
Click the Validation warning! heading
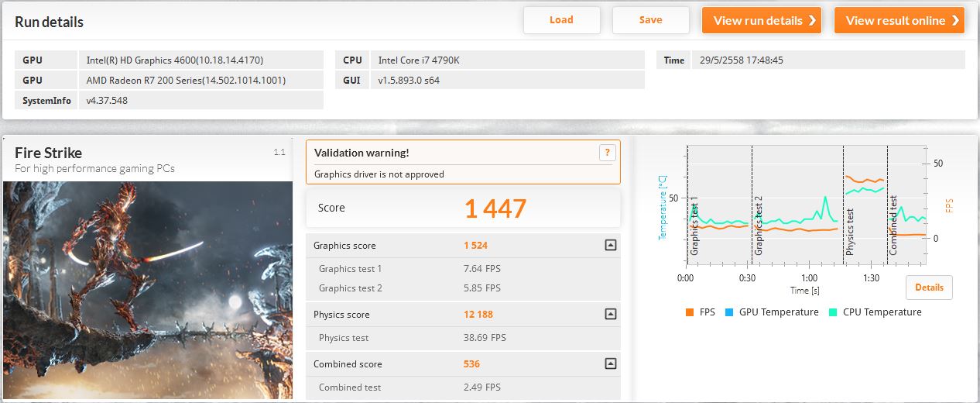362,153
